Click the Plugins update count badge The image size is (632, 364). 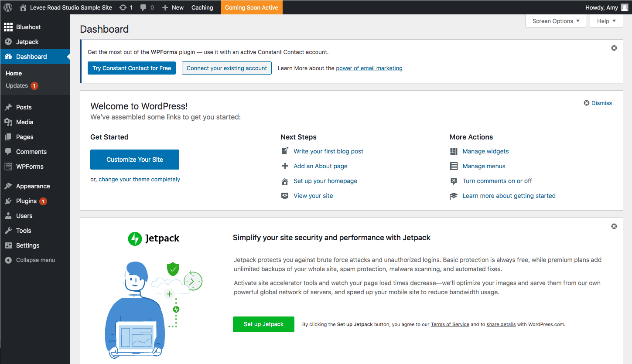43,201
